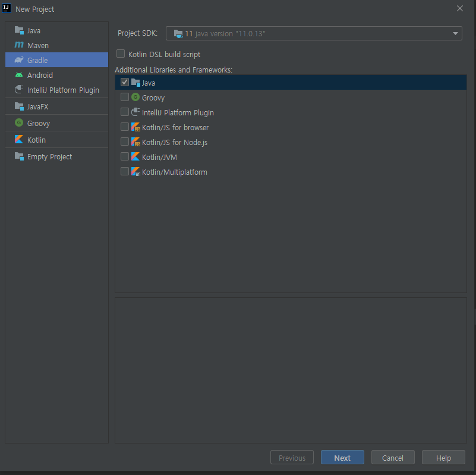Click the Kotlin logo icon in the sidebar
Viewport: 476px width, 475px height.
pos(19,139)
